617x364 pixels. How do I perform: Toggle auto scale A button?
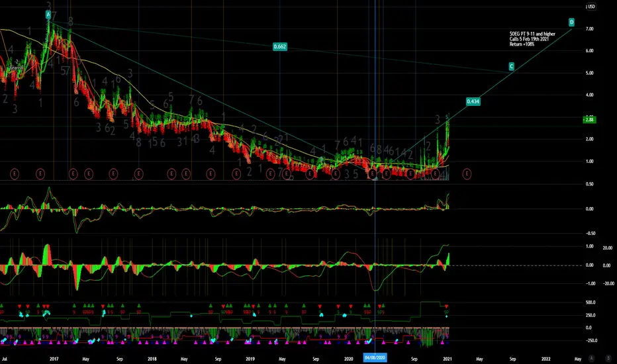click(591, 358)
